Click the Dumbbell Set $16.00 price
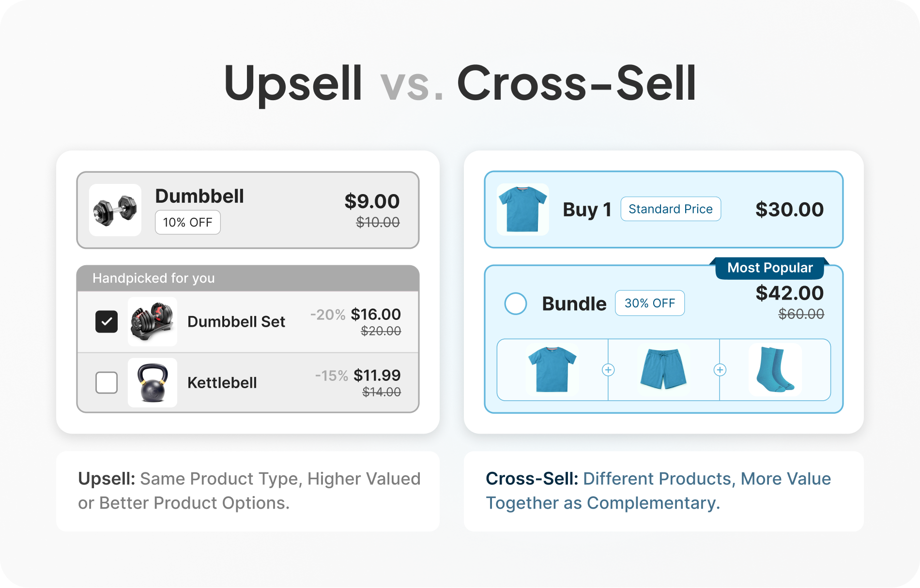Viewport: 920px width, 588px height. tap(376, 314)
